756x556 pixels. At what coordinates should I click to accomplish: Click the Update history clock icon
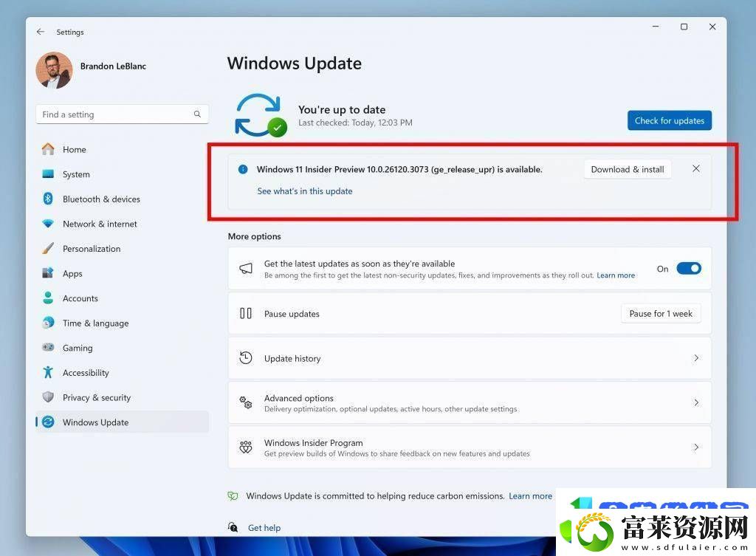click(246, 358)
